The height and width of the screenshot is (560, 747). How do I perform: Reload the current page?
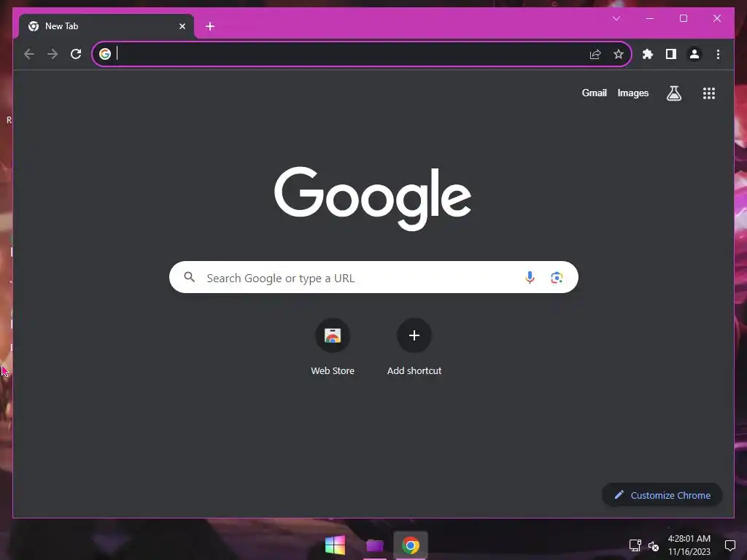[x=76, y=54]
